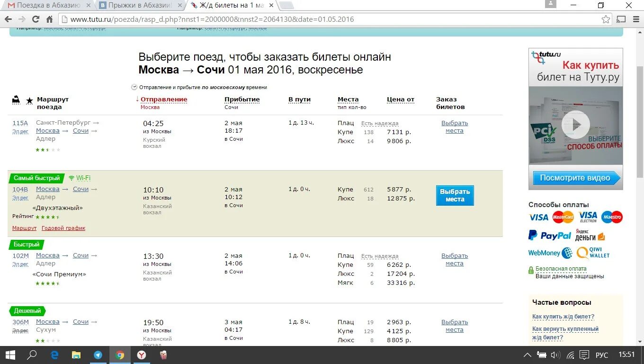Click the browser forward arrow
Viewport: 644px width, 364px height.
coord(22,19)
